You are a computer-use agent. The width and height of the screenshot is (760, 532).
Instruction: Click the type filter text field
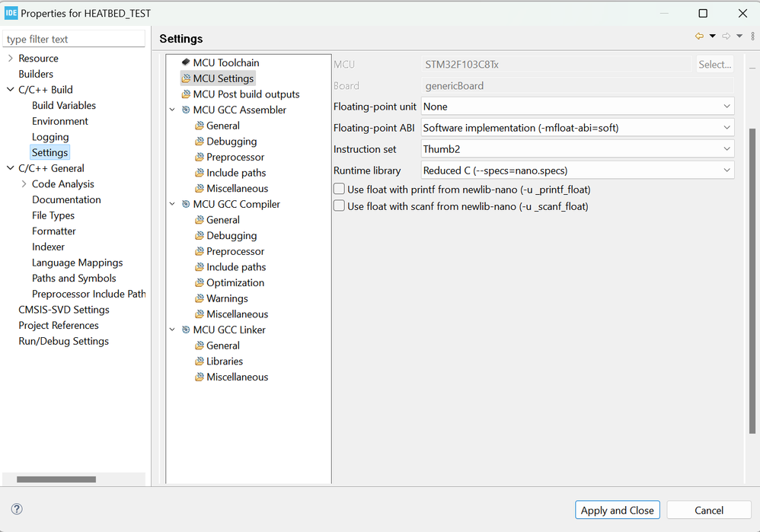pyautogui.click(x=75, y=39)
